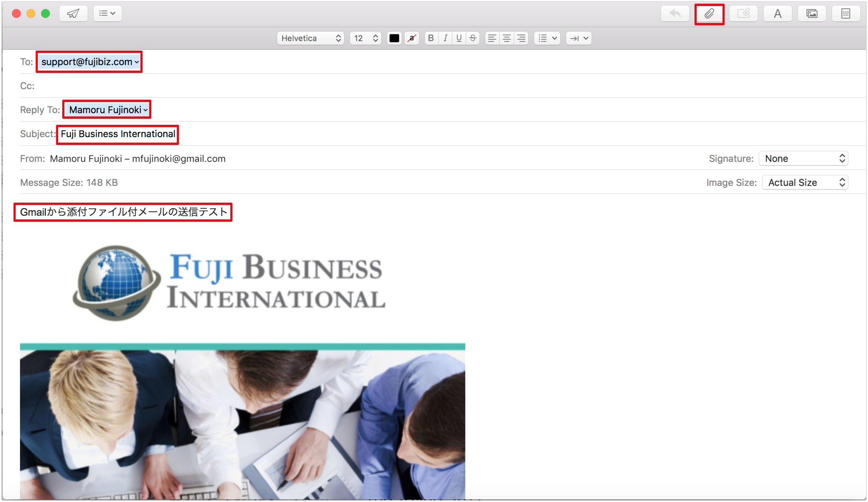Click the markup attachment toolbar icon
Viewport: 868px width, 502px height.
[x=743, y=14]
